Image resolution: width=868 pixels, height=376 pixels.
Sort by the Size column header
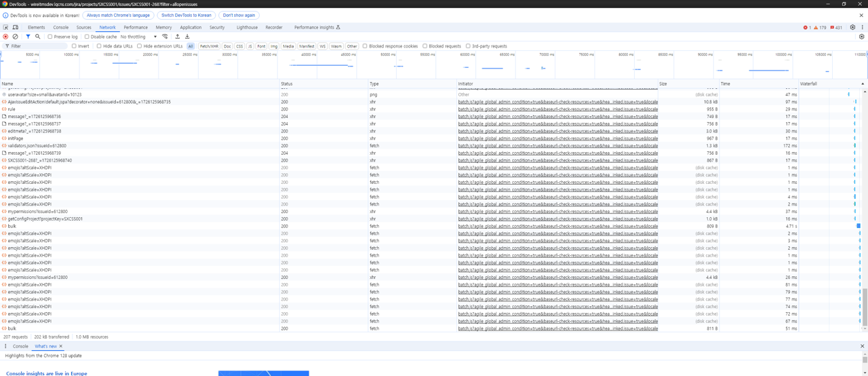(x=688, y=83)
